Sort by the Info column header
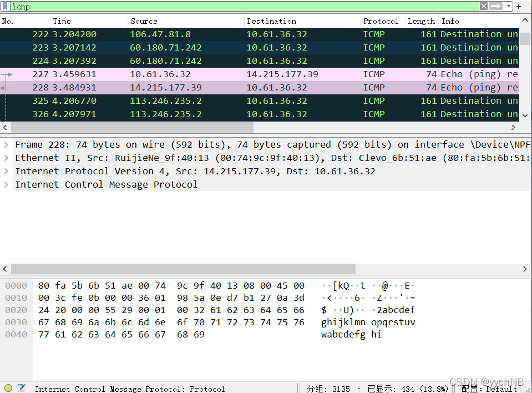Image resolution: width=532 pixels, height=393 pixels. [x=479, y=21]
